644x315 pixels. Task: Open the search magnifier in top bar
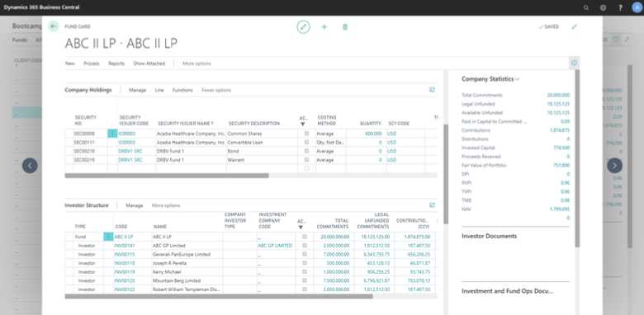[x=586, y=7]
